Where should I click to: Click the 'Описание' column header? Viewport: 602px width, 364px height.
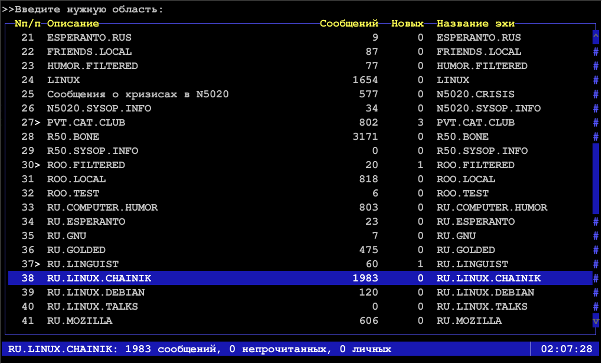coord(73,24)
